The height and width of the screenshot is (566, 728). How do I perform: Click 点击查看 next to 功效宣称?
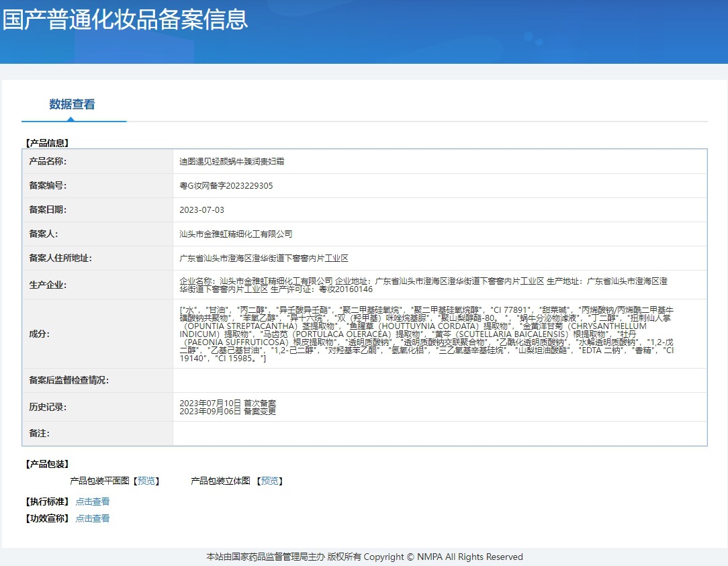[92, 518]
